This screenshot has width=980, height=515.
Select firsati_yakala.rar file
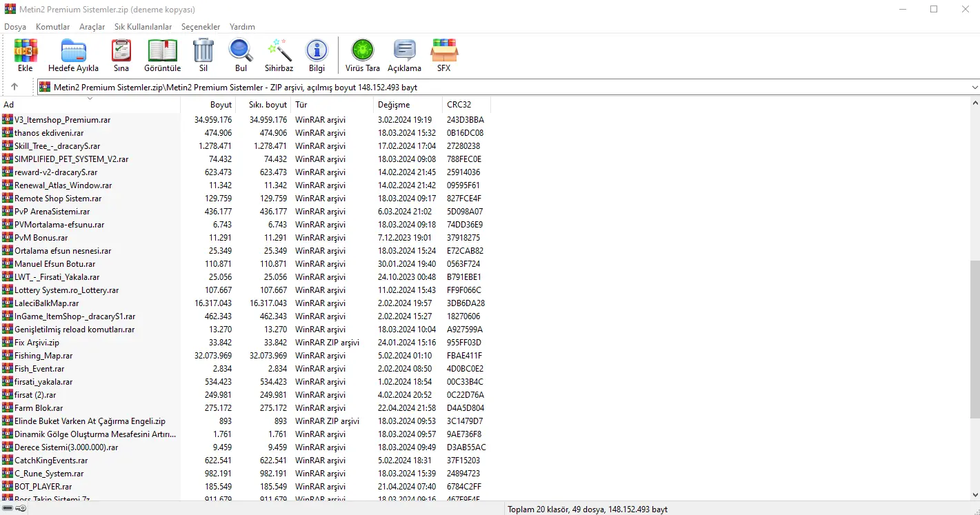click(x=43, y=381)
